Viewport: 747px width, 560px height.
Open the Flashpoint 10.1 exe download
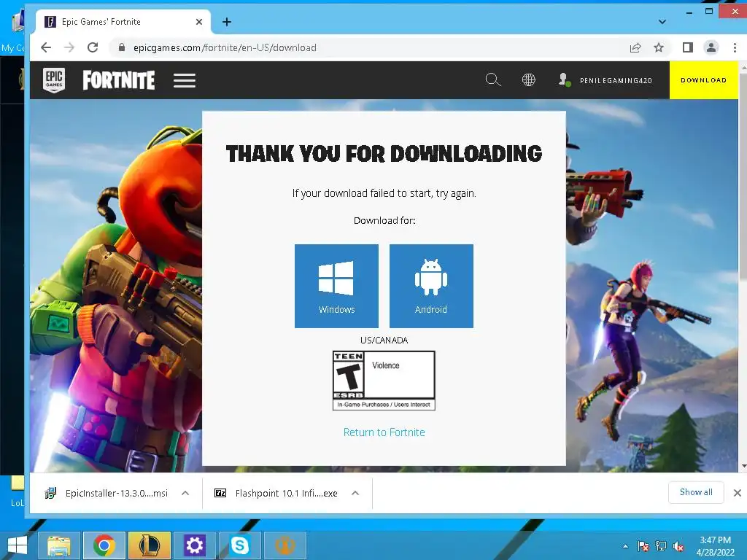pyautogui.click(x=276, y=493)
